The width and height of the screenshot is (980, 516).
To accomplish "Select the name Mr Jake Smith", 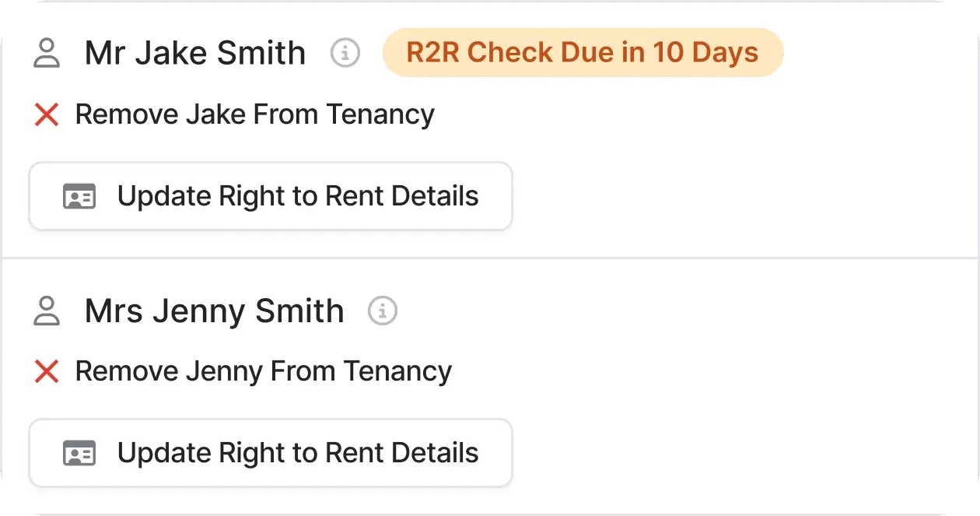I will (x=194, y=52).
